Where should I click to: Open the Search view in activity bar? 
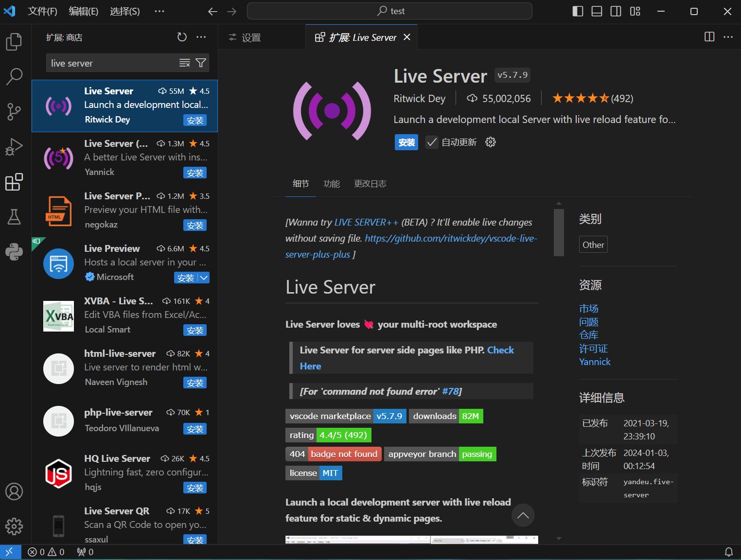(x=14, y=77)
